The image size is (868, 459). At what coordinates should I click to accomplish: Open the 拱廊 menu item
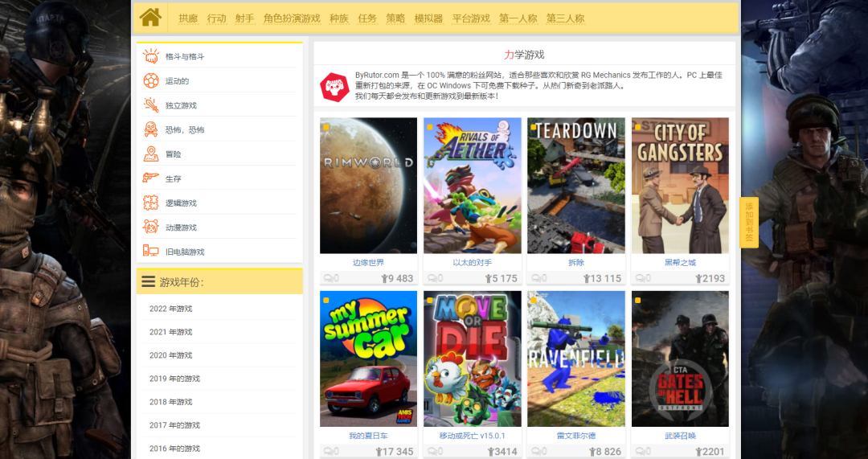[x=188, y=18]
